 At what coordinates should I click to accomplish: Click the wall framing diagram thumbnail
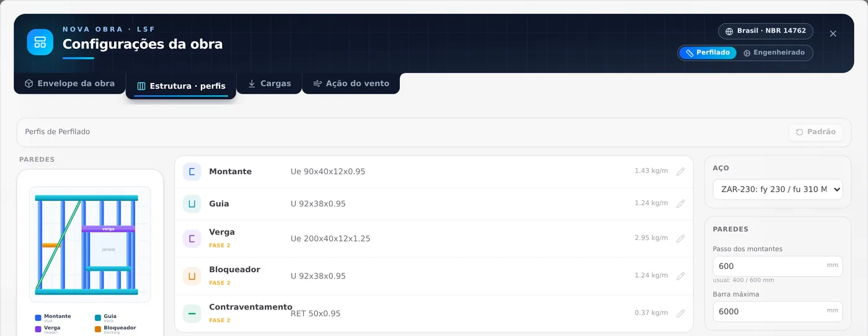pyautogui.click(x=90, y=244)
